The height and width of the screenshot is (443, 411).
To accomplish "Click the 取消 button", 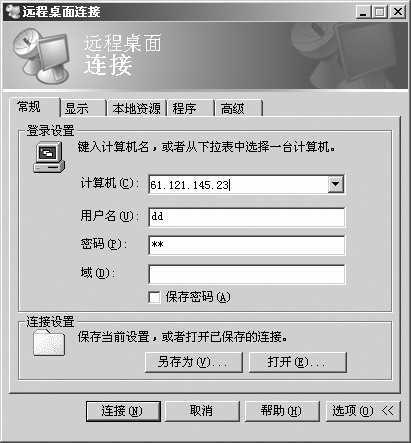I will (x=202, y=411).
